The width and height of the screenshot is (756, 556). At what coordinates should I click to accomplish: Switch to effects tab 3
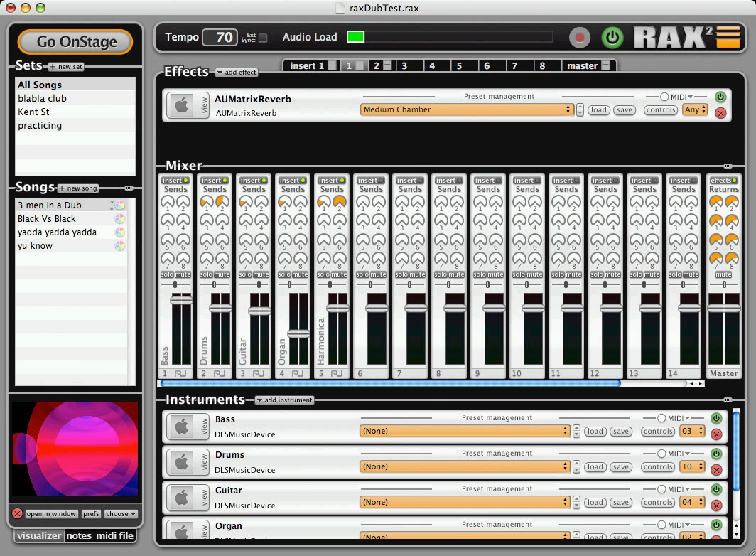(409, 65)
